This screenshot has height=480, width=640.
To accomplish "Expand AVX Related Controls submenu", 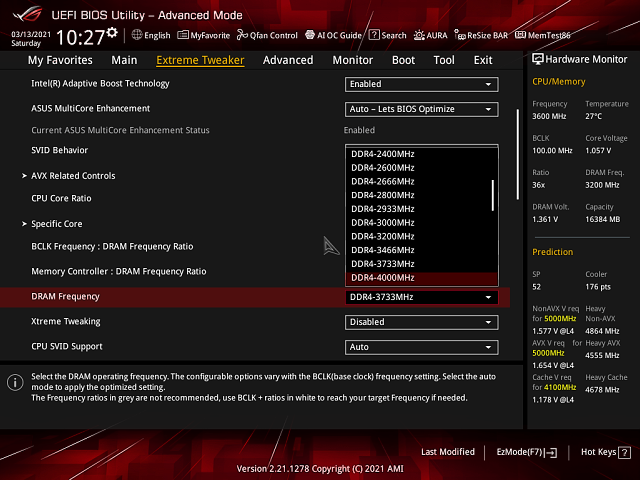I will [69, 176].
